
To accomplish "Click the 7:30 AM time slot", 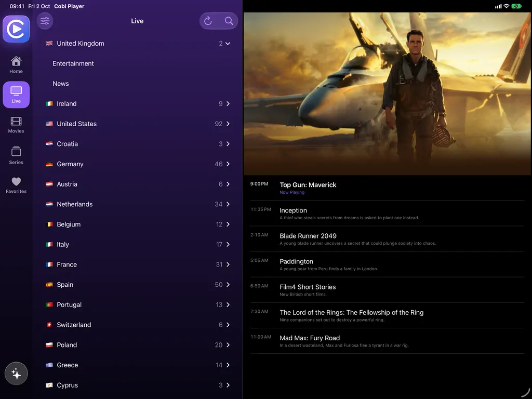I will coord(259,312).
